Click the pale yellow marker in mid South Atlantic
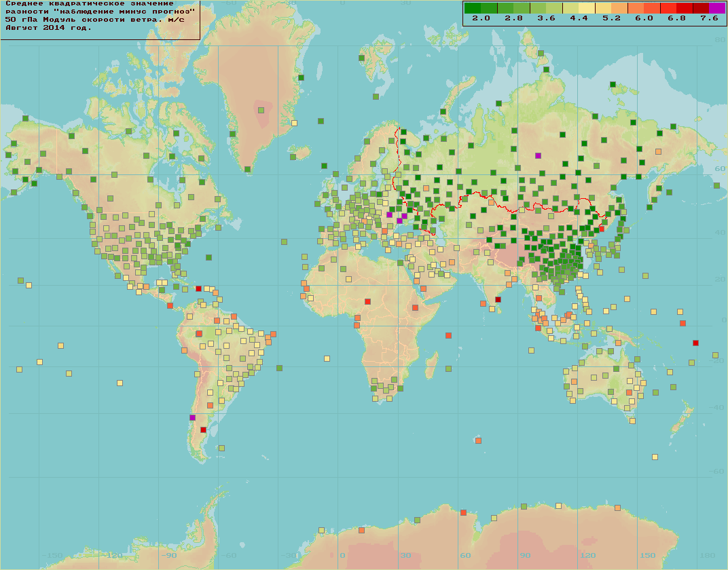Screen dimensions: 728x570 point(327,358)
